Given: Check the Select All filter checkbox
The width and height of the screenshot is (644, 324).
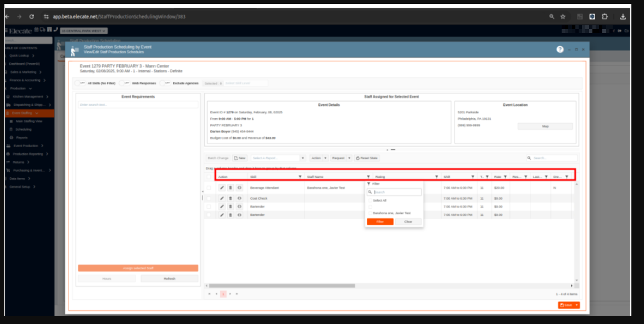Looking at the screenshot, I should [370, 200].
